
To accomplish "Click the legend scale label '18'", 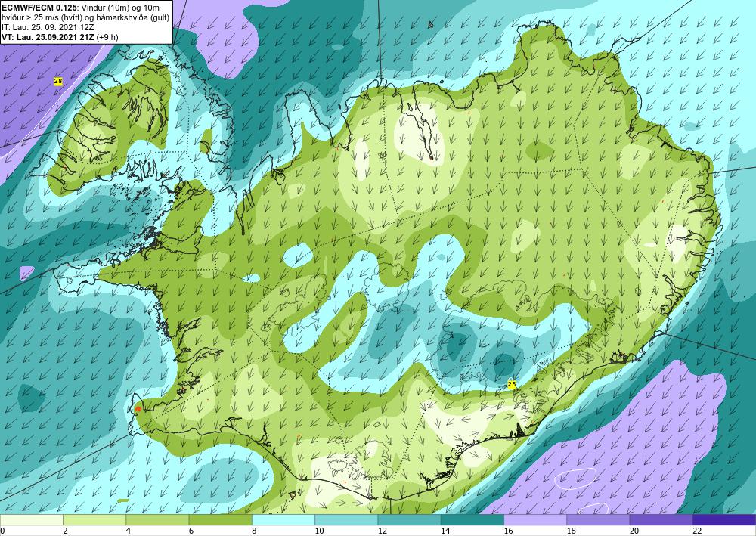I will point(572,531).
